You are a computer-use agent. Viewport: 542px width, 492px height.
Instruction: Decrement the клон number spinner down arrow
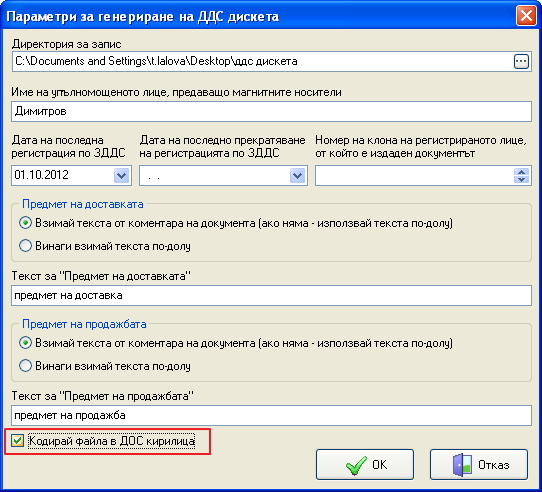[521, 179]
